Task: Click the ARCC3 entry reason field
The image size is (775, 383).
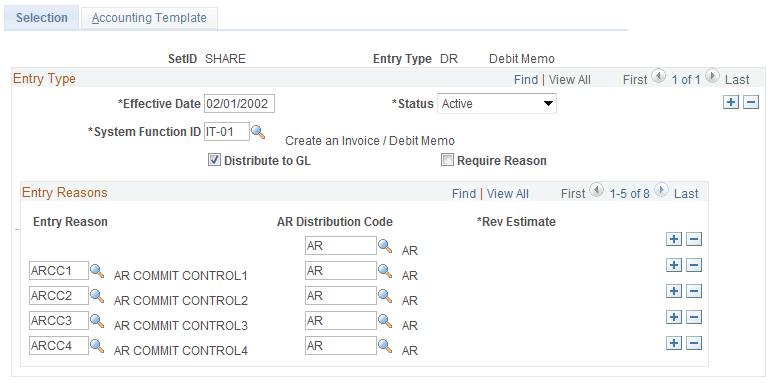Action: pyautogui.click(x=59, y=321)
